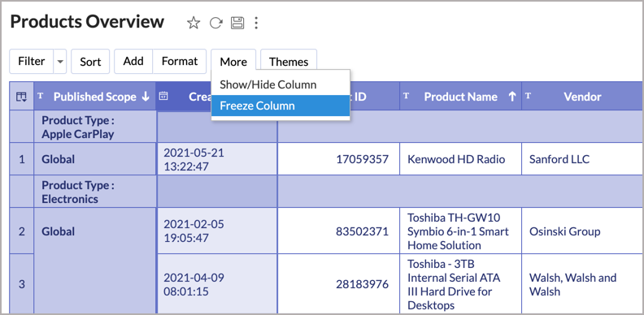The image size is (644, 315).
Task: Expand the Filter dropdown arrow
Action: tap(60, 62)
